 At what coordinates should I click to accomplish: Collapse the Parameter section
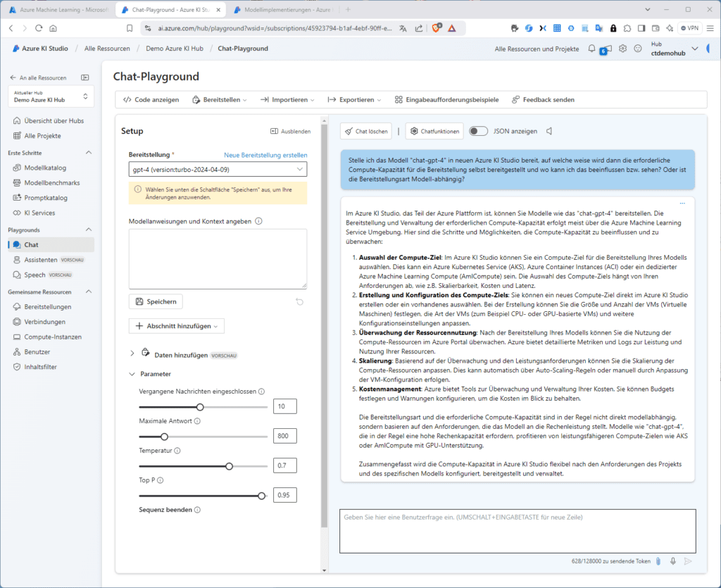point(132,374)
